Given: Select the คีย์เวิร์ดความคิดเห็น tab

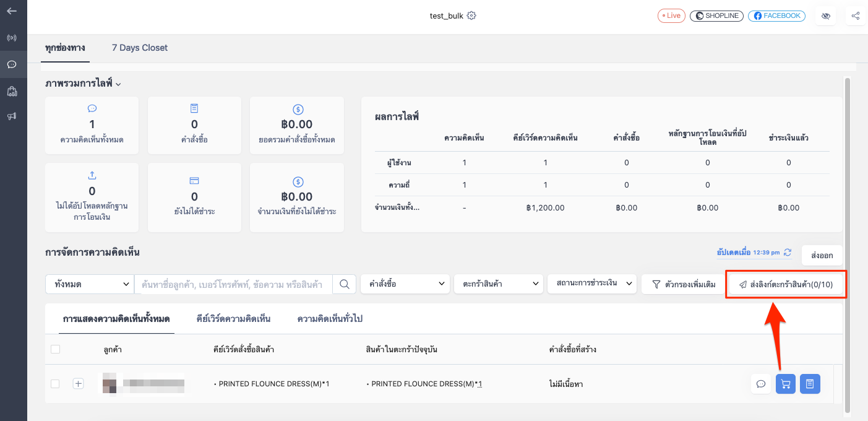Looking at the screenshot, I should (x=233, y=319).
